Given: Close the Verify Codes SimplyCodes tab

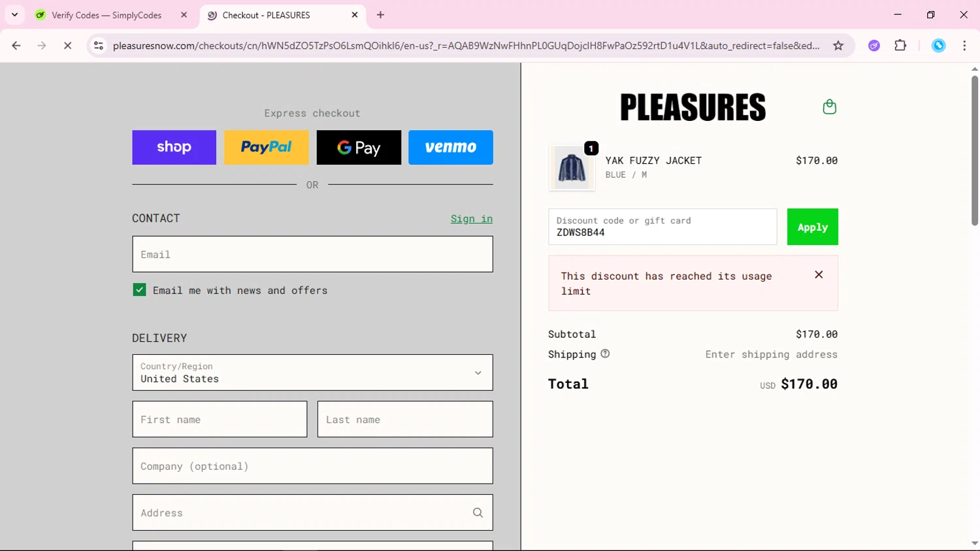Looking at the screenshot, I should [184, 15].
